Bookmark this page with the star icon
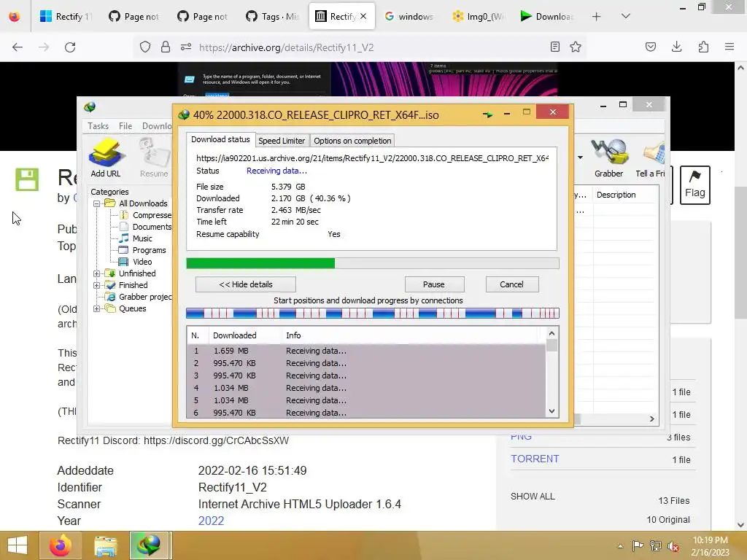This screenshot has width=747, height=560. click(576, 47)
